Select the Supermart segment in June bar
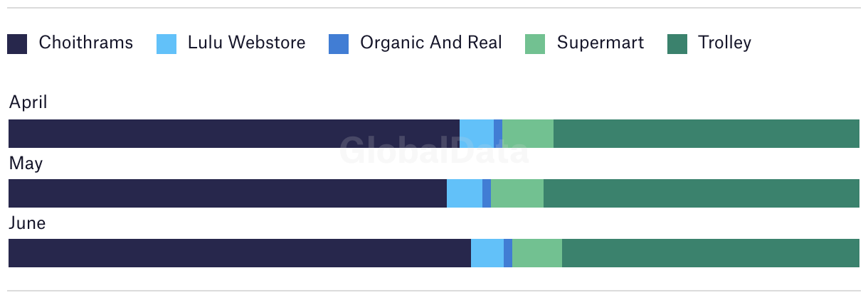Viewport: 868px width, 300px height. click(x=537, y=253)
